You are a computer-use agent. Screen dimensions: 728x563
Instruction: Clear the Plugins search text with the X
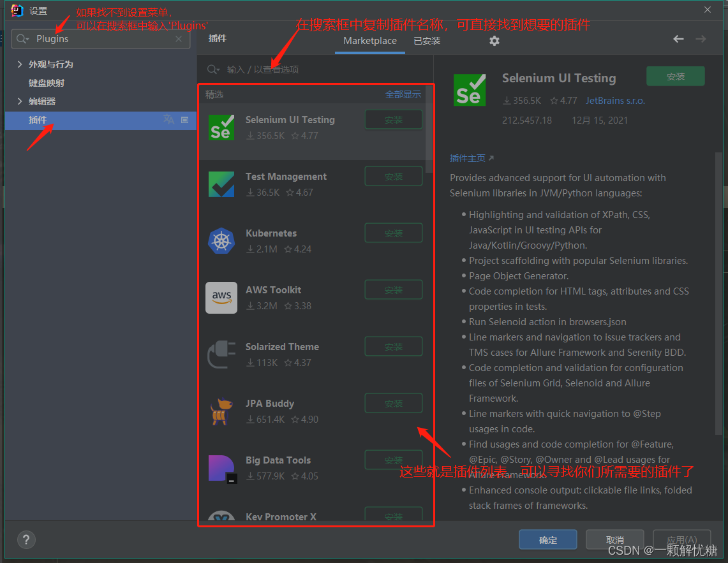coord(179,39)
